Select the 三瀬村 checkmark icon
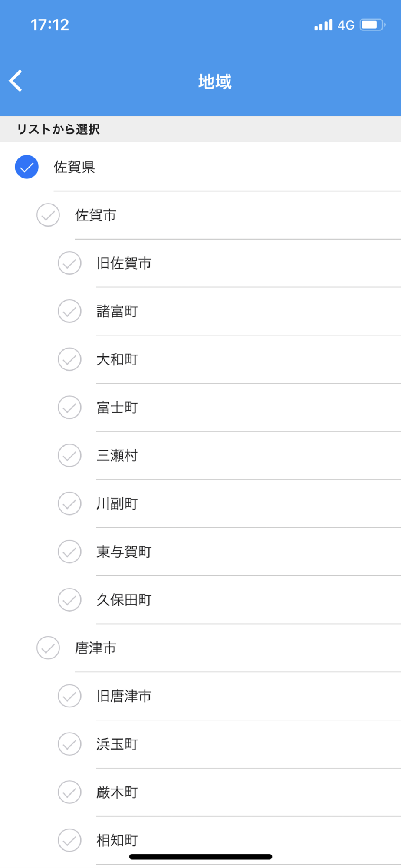Image resolution: width=401 pixels, height=868 pixels. tap(69, 456)
